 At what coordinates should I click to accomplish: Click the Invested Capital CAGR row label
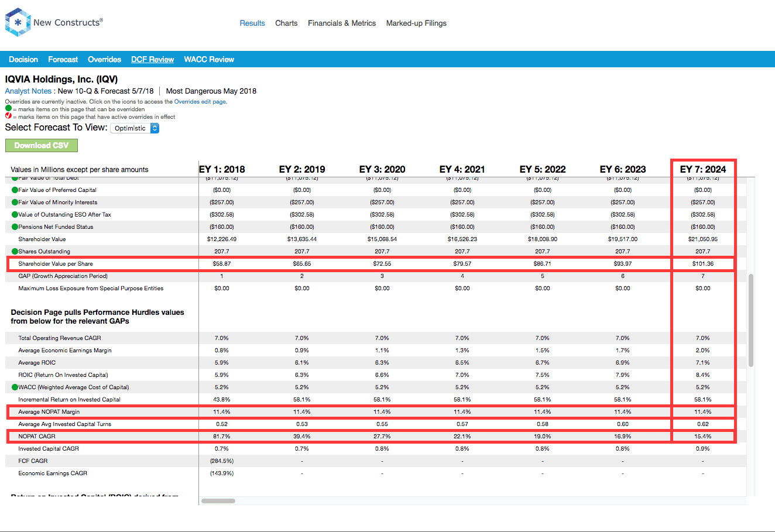tap(49, 448)
